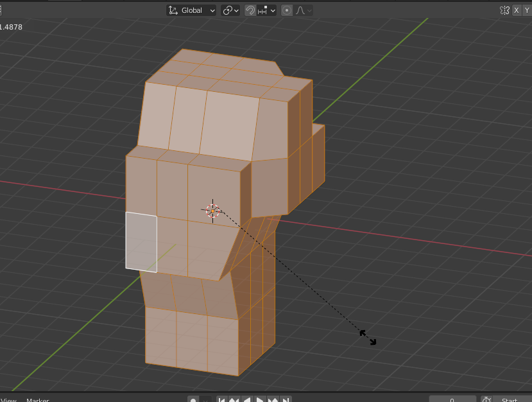Jump to the last frame of playback
532x402 pixels.
(286, 400)
